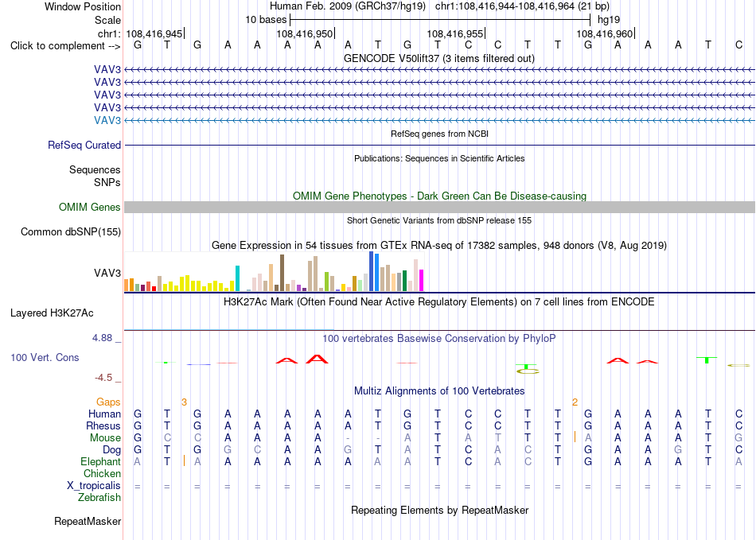The width and height of the screenshot is (756, 540).
Task: Click the gray OMIM Genes item bar
Action: 439,207
